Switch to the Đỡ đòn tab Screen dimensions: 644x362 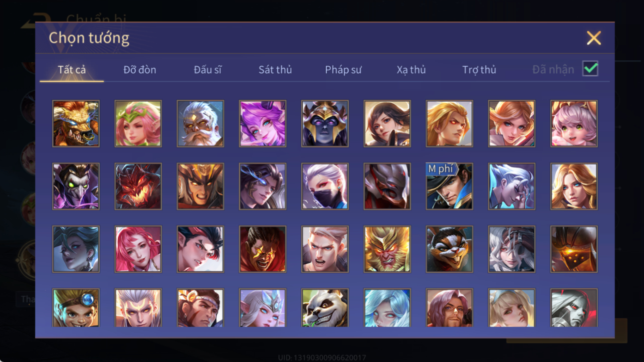coord(140,70)
